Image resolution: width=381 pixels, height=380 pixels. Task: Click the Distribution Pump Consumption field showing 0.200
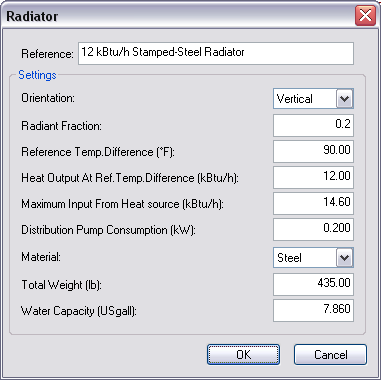click(313, 229)
